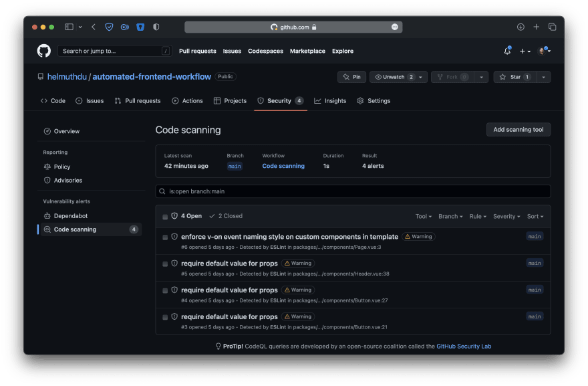Open a new Safari tab
588x386 pixels.
(x=537, y=27)
